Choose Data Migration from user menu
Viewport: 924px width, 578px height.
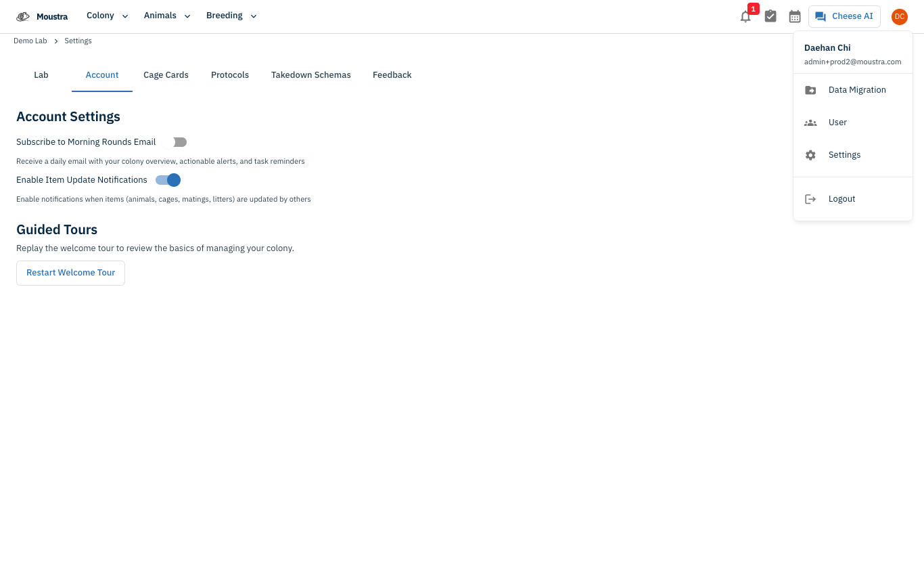[x=853, y=90]
